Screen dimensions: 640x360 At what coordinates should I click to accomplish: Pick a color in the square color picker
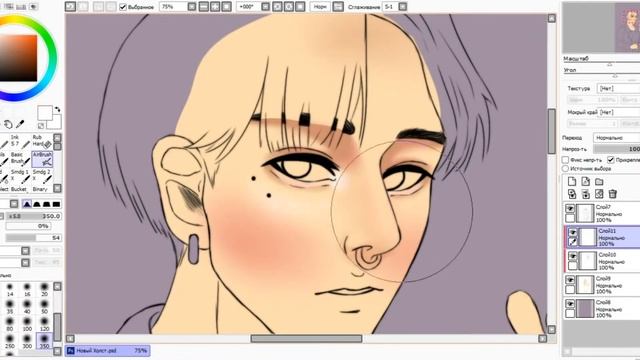pos(18,58)
